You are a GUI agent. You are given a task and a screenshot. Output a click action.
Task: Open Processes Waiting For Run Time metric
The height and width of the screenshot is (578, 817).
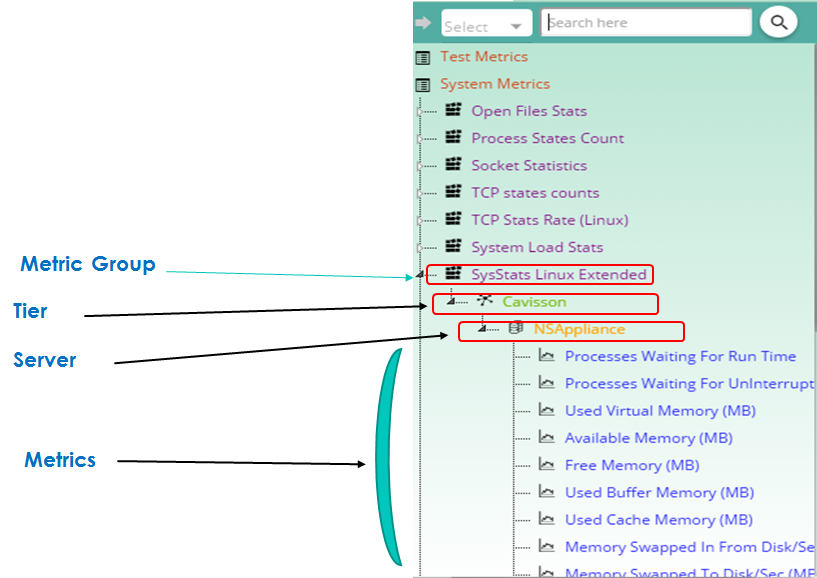(680, 356)
